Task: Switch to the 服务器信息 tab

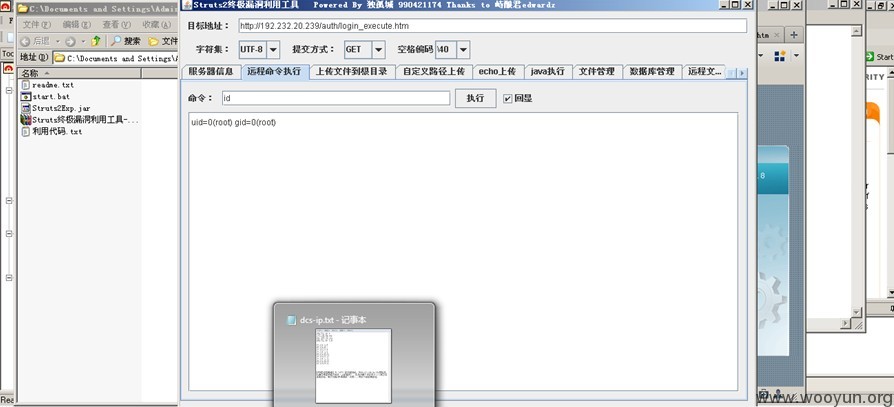Action: [x=211, y=72]
